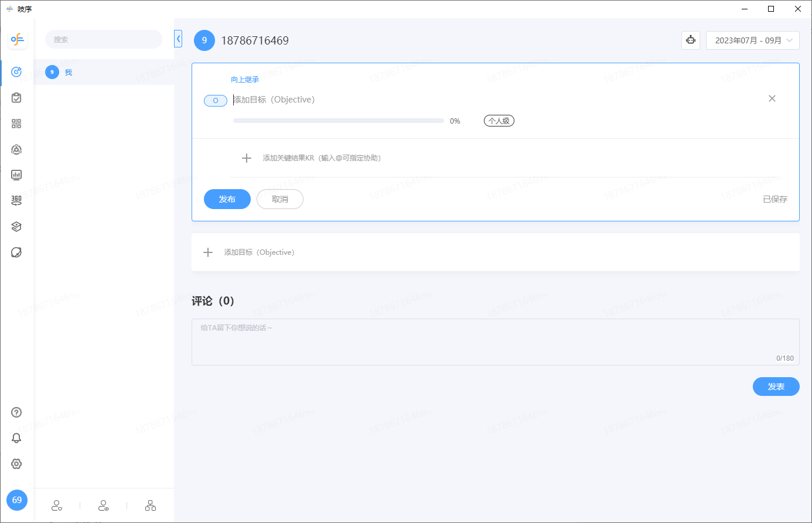Open the alignment map icon in sidebar
The image size is (812, 523).
[x=16, y=149]
